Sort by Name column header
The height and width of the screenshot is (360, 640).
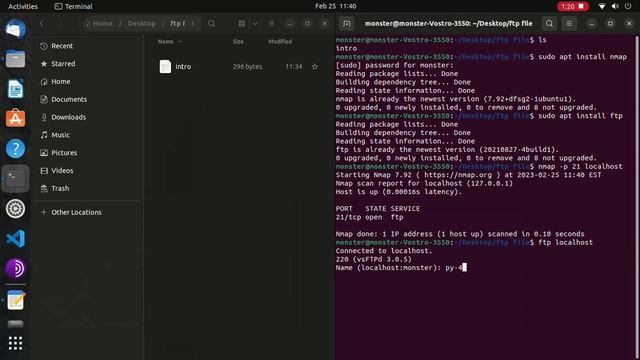pyautogui.click(x=166, y=42)
